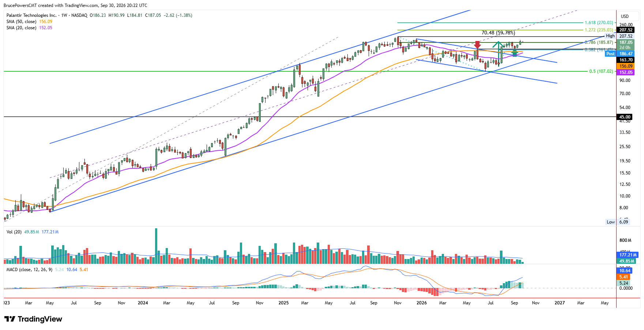Click the 90.00 price axis label
This screenshot has height=330, width=644.
(x=625, y=80)
